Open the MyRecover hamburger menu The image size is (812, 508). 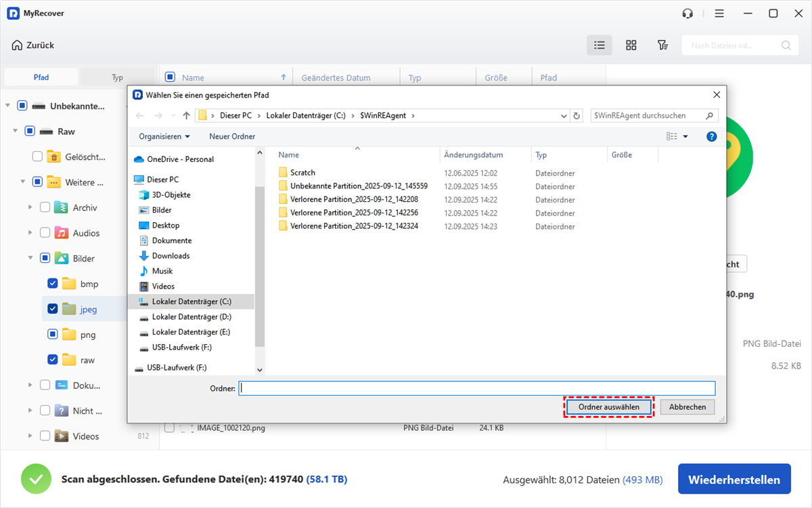pos(719,14)
